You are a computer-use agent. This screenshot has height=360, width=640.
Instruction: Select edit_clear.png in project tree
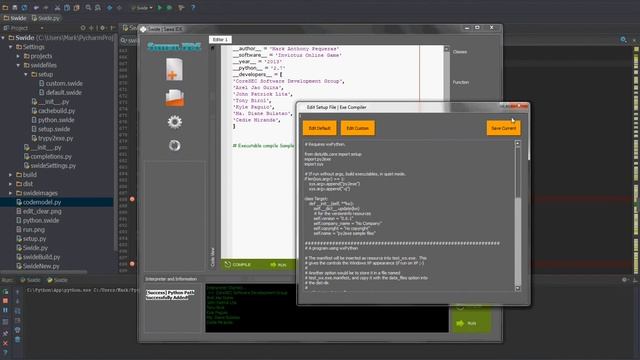tap(39, 211)
